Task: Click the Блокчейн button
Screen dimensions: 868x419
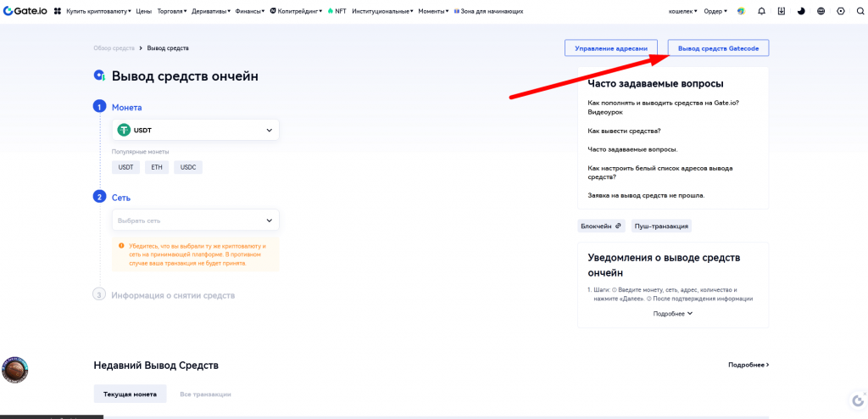Action: tap(601, 226)
